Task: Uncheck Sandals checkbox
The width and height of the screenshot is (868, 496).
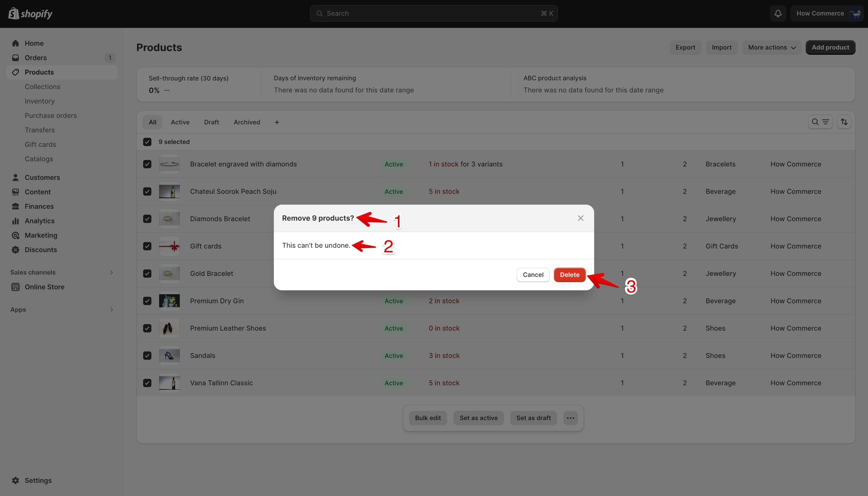Action: coord(147,356)
